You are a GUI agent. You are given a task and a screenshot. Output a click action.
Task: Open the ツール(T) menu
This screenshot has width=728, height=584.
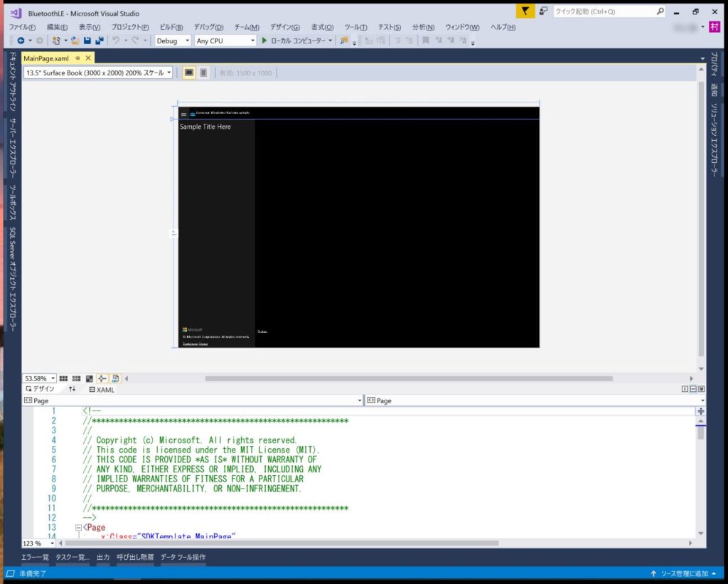(x=355, y=27)
